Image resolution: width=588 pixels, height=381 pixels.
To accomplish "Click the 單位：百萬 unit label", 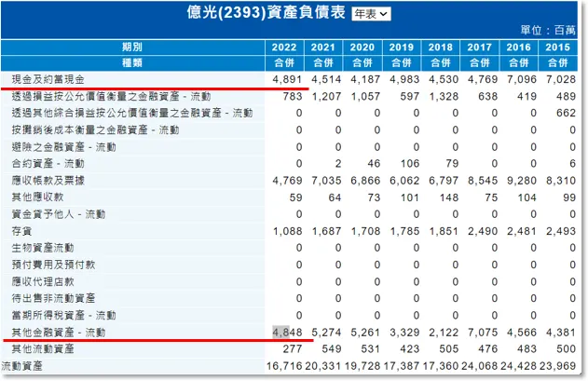I will [x=548, y=30].
